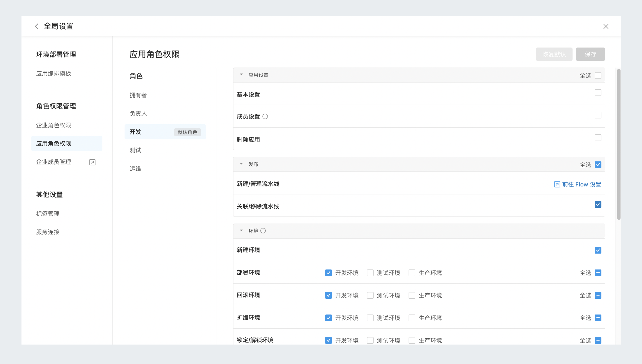Enable the 删除应用 permission checkbox

(x=598, y=138)
